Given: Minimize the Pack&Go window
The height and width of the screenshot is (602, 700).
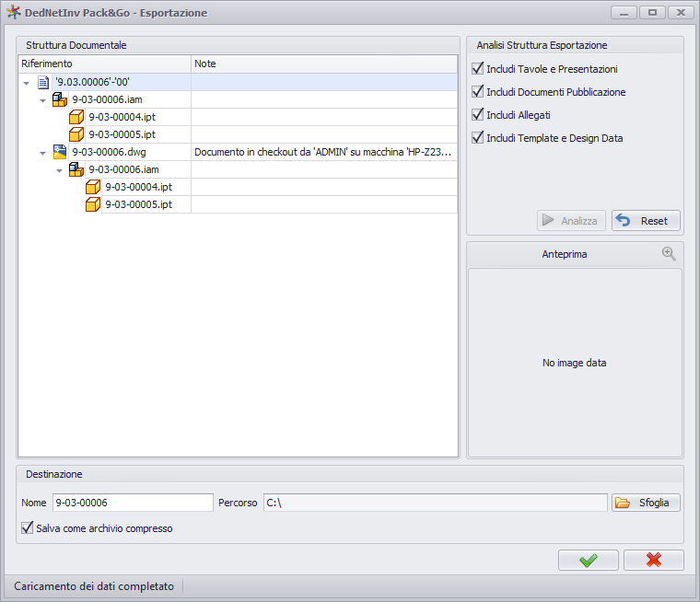Looking at the screenshot, I should tap(624, 13).
